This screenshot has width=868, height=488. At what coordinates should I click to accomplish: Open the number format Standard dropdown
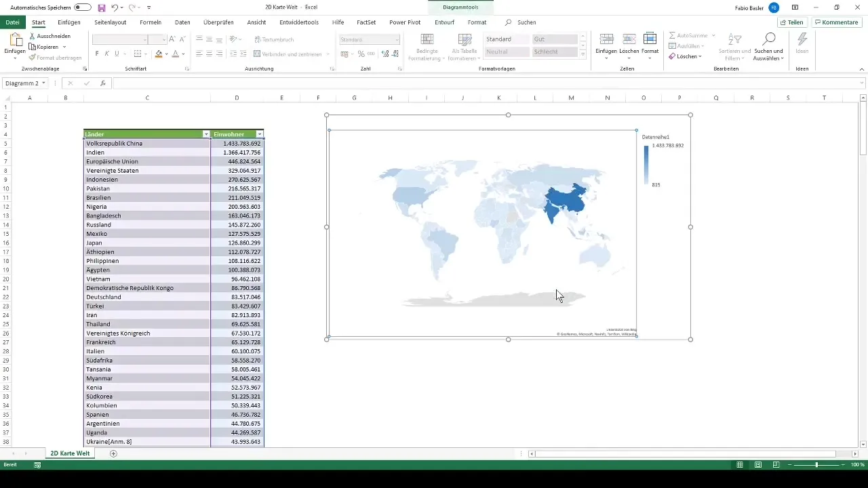click(396, 40)
